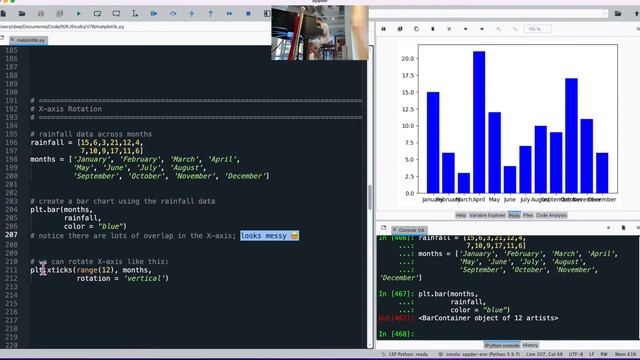640x360 pixels.
Task: Click the In [468] console prompt
Action: (396, 334)
